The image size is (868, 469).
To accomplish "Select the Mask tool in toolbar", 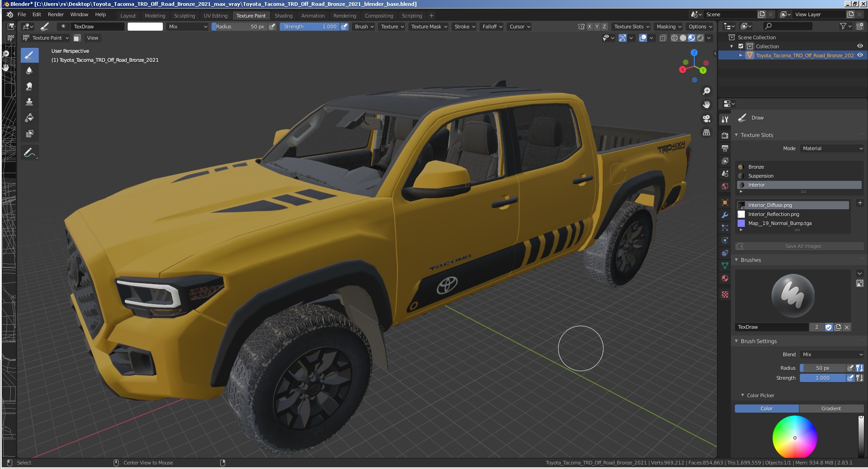I will point(29,133).
